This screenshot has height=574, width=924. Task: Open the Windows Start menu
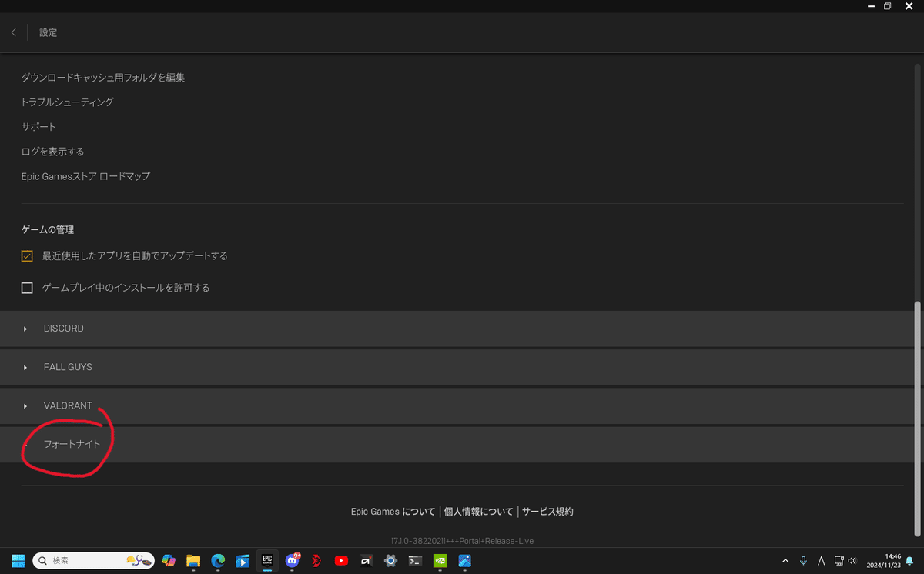point(18,561)
